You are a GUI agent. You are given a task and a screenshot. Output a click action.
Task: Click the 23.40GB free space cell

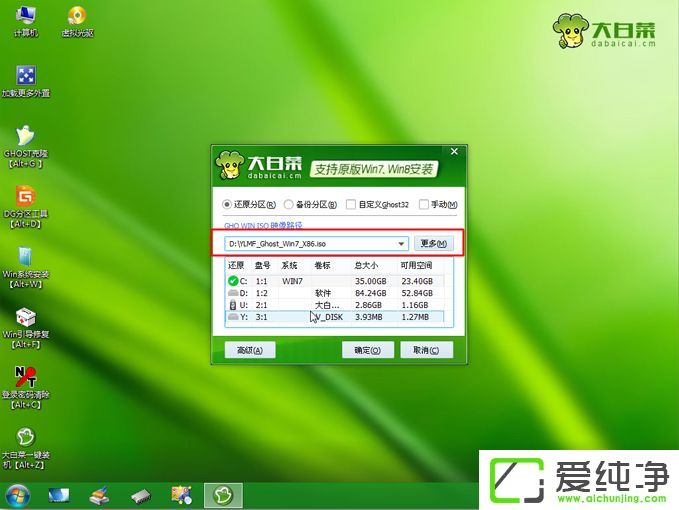pyautogui.click(x=417, y=281)
